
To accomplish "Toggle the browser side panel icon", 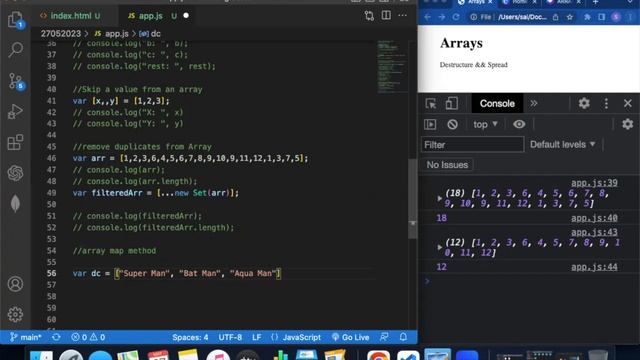I will pos(602,17).
